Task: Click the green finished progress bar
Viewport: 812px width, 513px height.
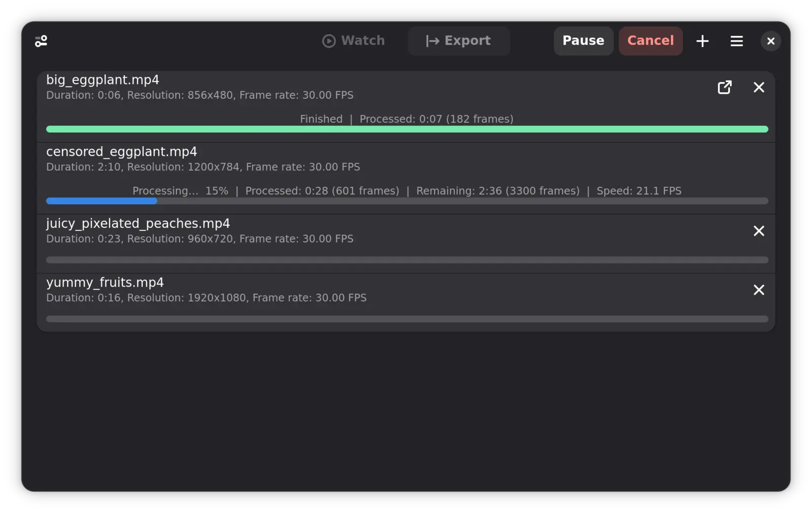Action: 407,129
